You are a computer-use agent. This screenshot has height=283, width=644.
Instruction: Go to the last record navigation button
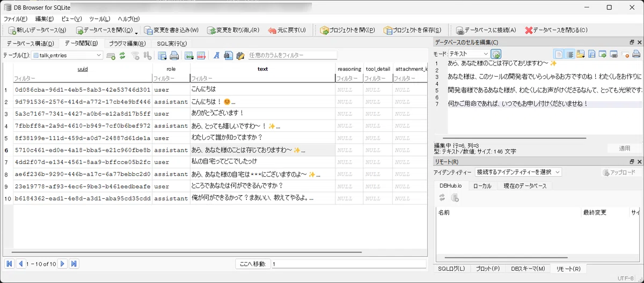74,264
